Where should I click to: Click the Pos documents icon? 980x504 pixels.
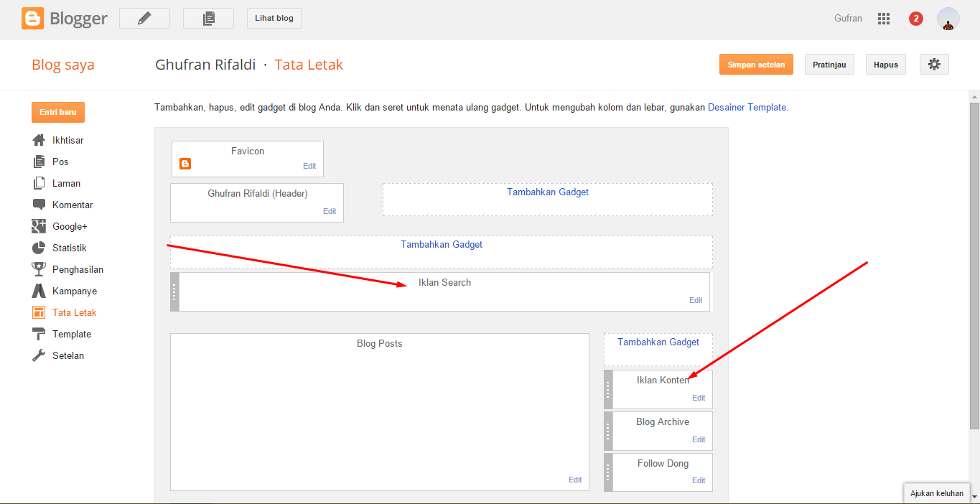click(39, 162)
